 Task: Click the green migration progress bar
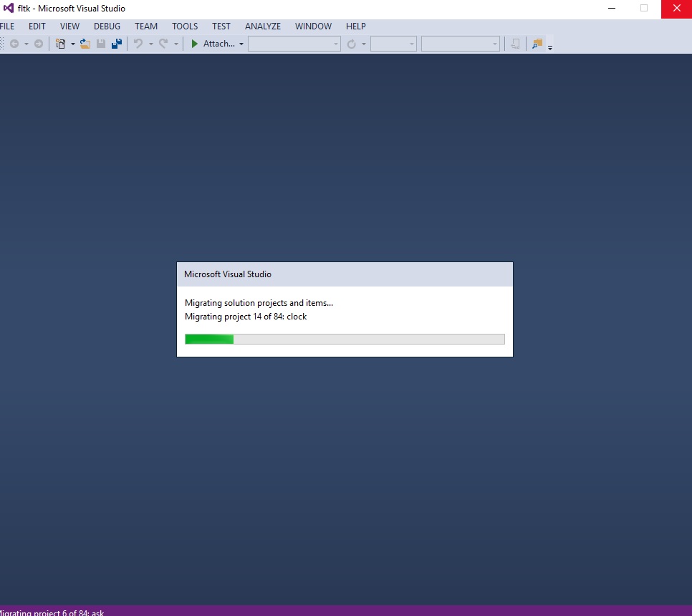click(x=345, y=339)
